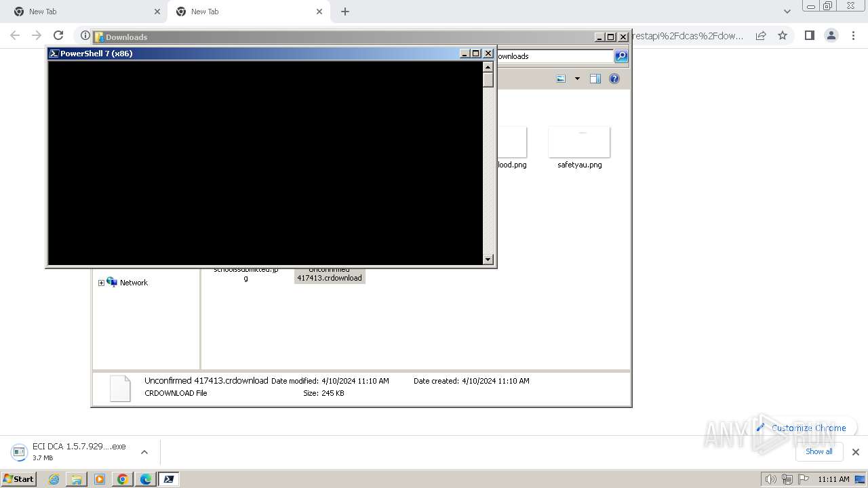The height and width of the screenshot is (488, 868).
Task: Open help in Downloads window
Action: coord(614,79)
